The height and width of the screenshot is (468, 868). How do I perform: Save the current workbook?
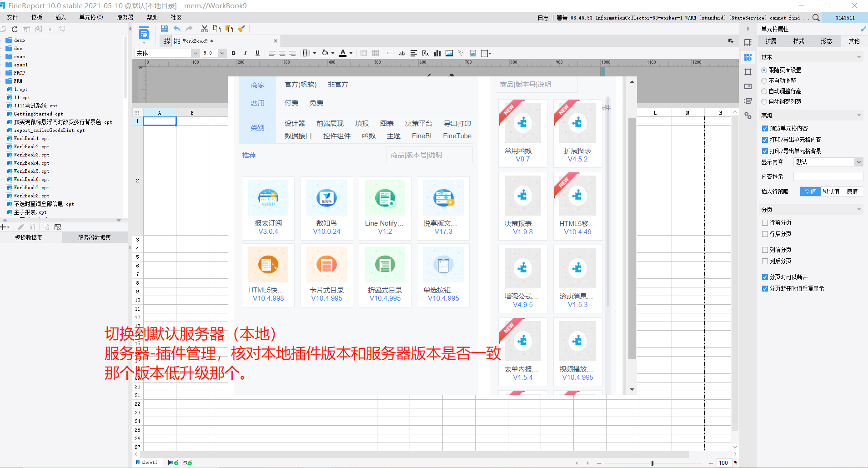tap(165, 29)
